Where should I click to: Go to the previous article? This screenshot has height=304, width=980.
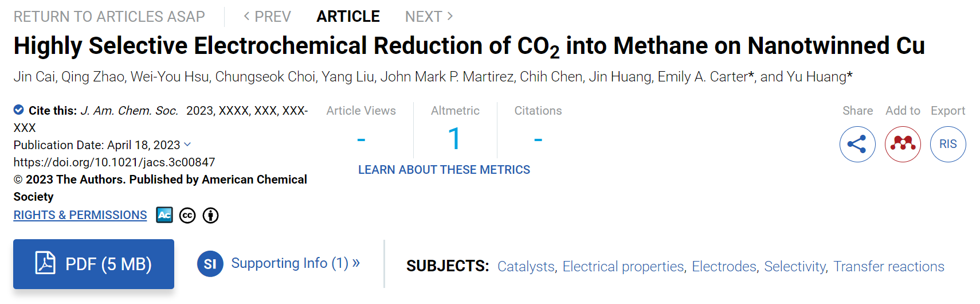pyautogui.click(x=267, y=17)
